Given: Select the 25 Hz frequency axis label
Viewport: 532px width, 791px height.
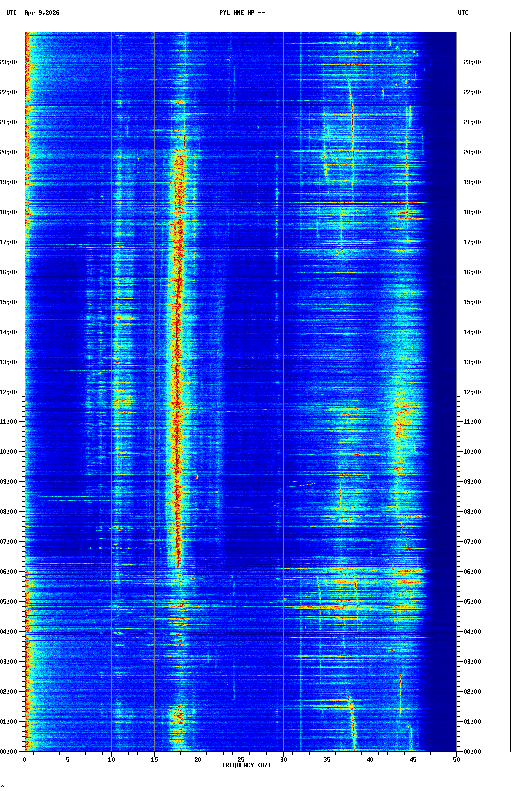Looking at the screenshot, I should click(241, 760).
